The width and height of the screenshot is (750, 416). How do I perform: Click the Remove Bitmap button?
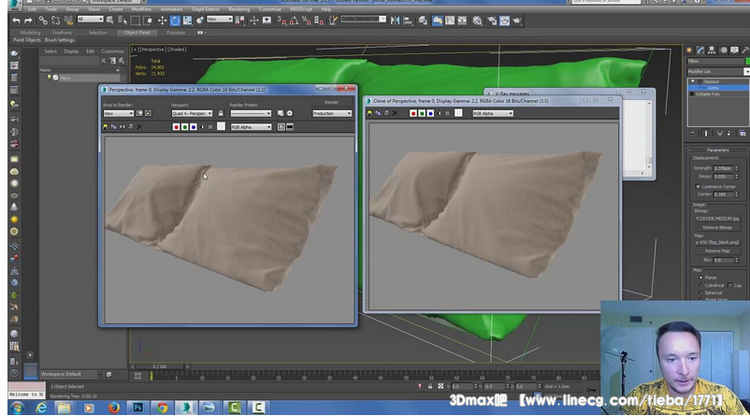718,226
